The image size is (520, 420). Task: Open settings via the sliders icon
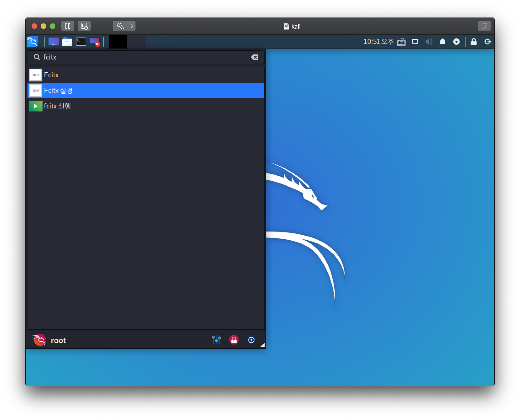click(x=216, y=340)
